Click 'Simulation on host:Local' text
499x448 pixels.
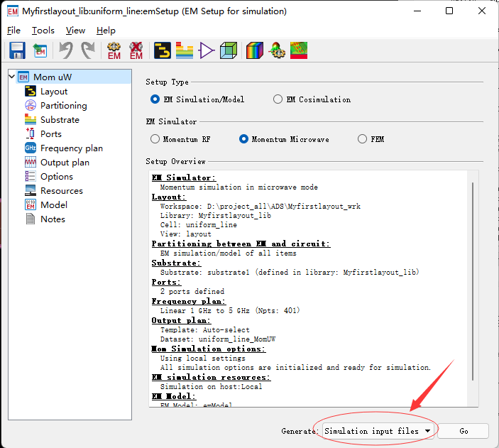(x=211, y=386)
